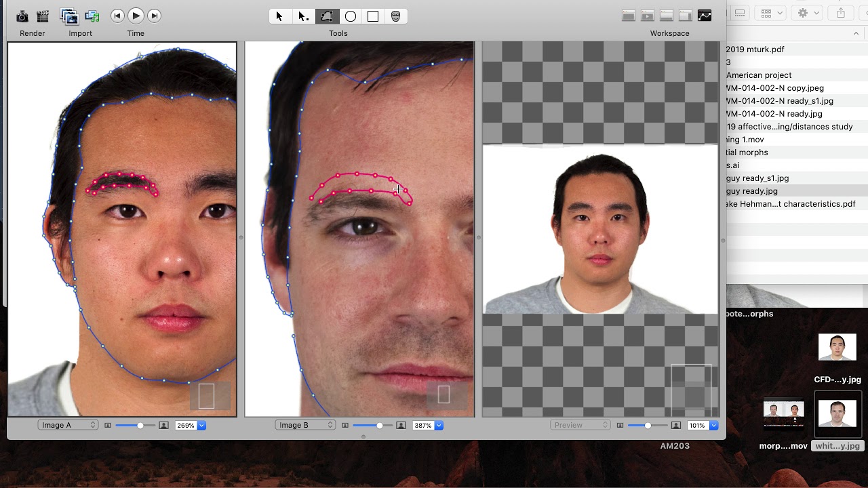Choose the rectangle shape tool
The width and height of the screenshot is (868, 488).
pyautogui.click(x=373, y=16)
